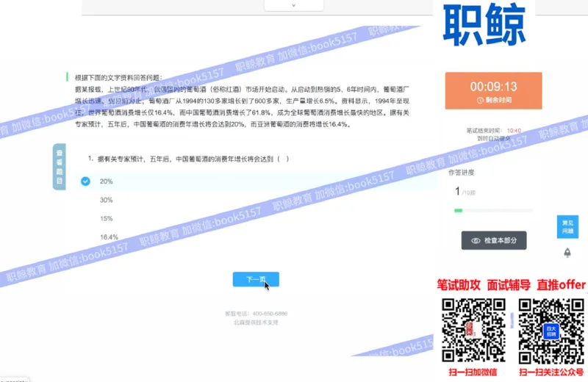The height and width of the screenshot is (382, 588).
Task: Choose the 30% answer option
Action: click(x=106, y=201)
